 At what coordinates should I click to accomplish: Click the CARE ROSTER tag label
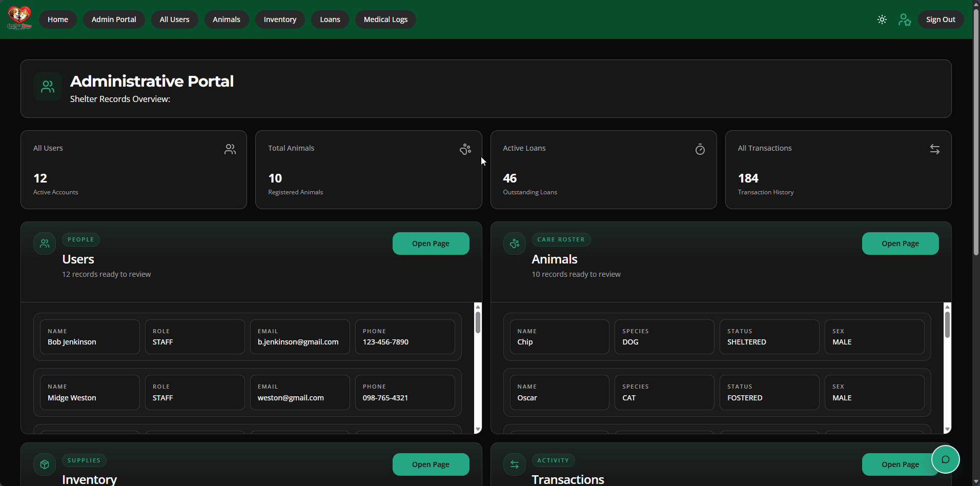(x=561, y=239)
